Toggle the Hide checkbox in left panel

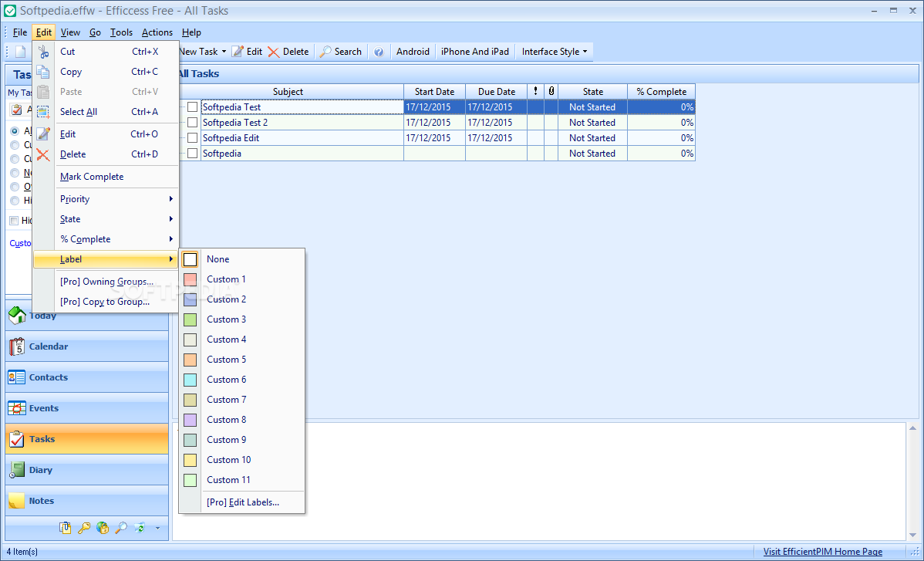tap(14, 221)
